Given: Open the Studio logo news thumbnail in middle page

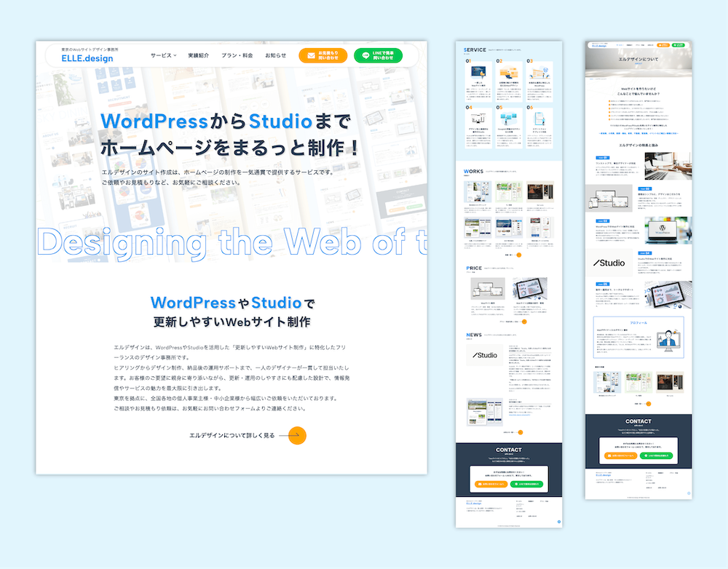Looking at the screenshot, I should pos(485,355).
